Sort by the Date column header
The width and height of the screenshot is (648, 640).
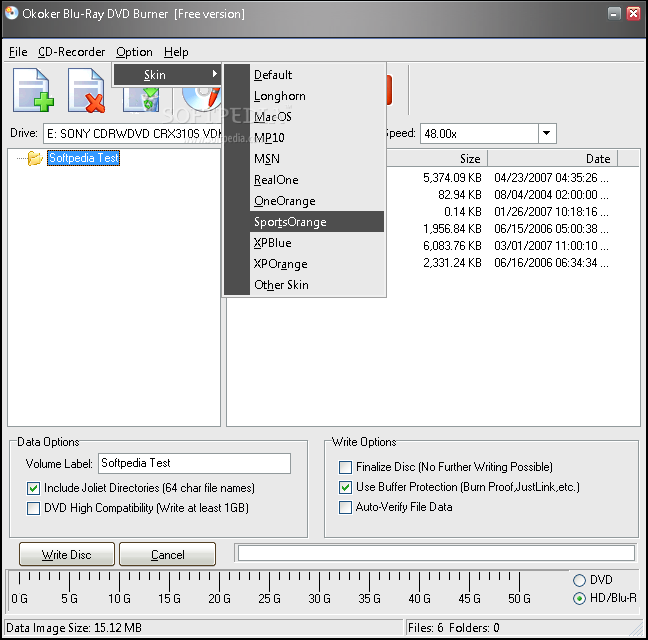click(553, 159)
